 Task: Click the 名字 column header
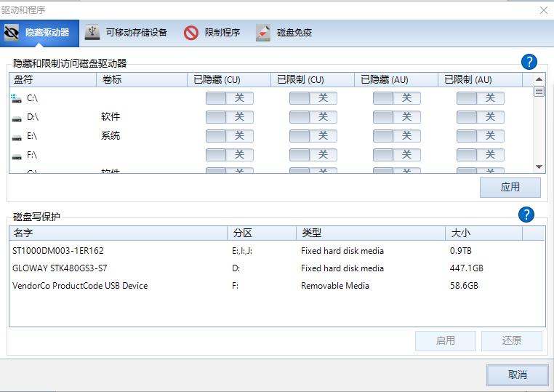pos(119,233)
